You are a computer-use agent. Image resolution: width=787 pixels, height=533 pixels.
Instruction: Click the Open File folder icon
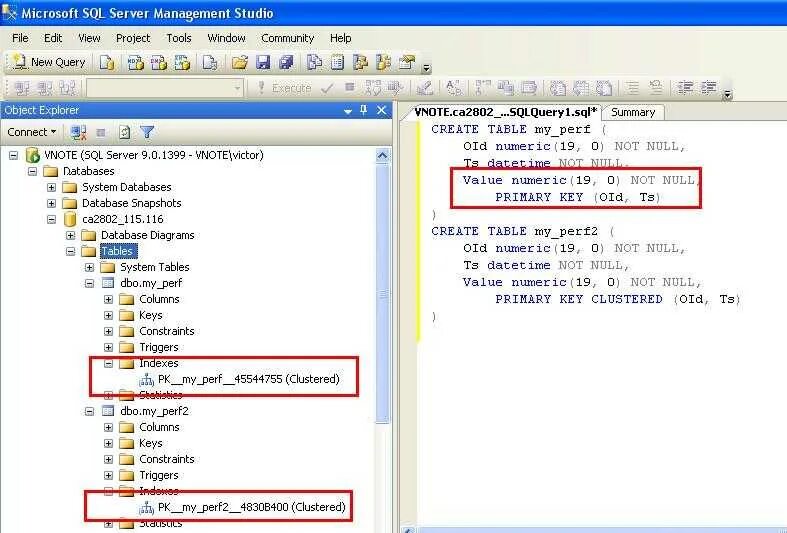(x=240, y=62)
